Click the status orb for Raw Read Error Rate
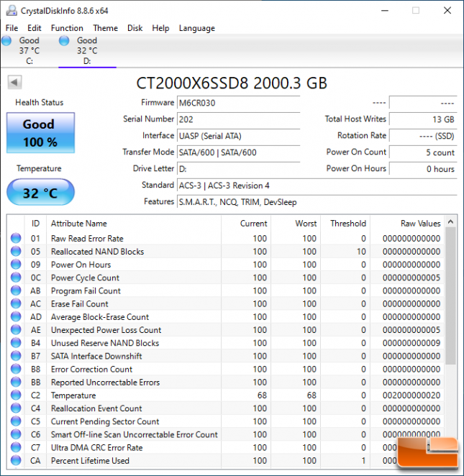Screen dimensions: 464x476 click(x=16, y=238)
